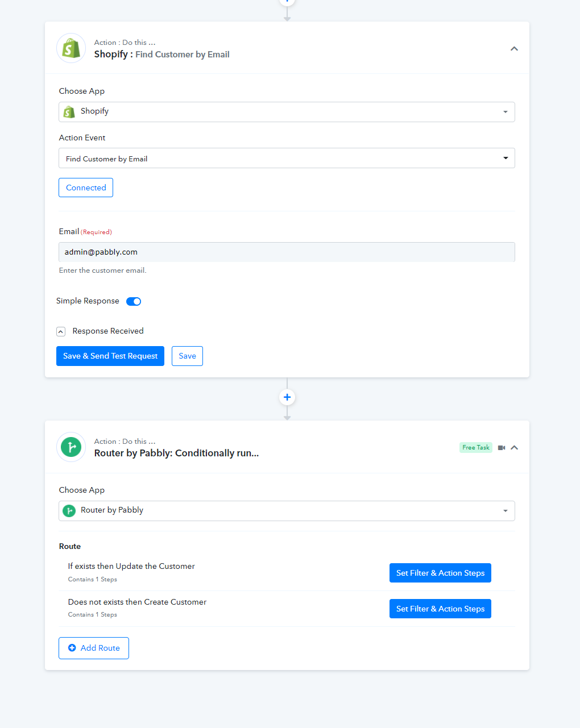The image size is (580, 728).
Task: Click 'Router by Pabbly: Conditionally run...' title
Action: 176,453
